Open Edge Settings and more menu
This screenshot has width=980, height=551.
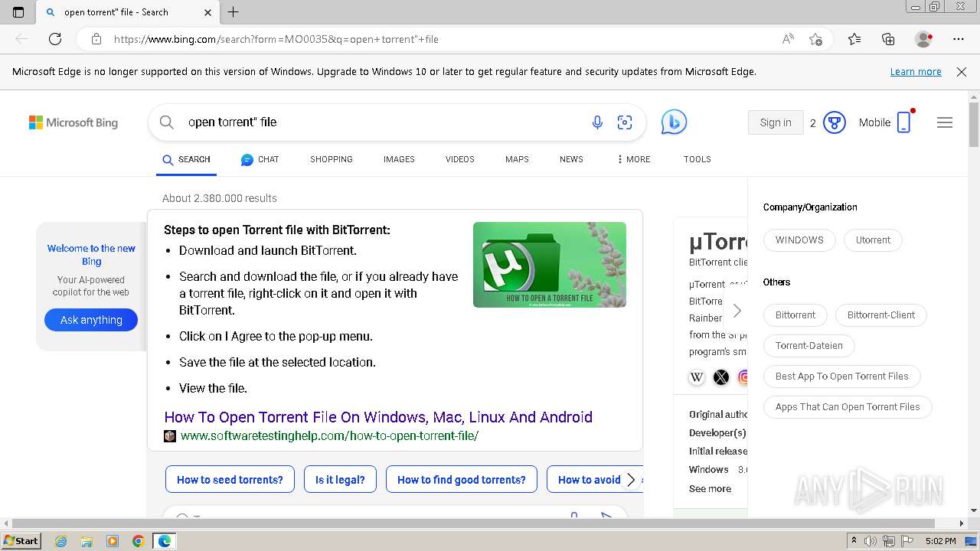point(959,39)
